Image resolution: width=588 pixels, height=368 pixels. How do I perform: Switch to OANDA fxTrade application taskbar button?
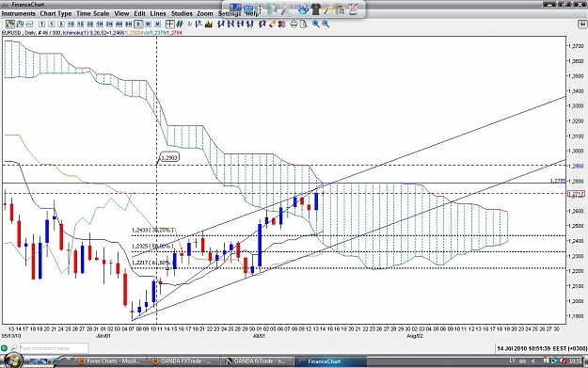(256, 361)
